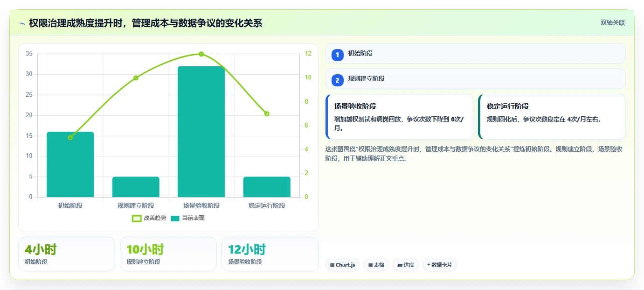This screenshot has width=644, height=290.
Task: Click the green 改善趋势 legend swatch
Action: pyautogui.click(x=137, y=218)
